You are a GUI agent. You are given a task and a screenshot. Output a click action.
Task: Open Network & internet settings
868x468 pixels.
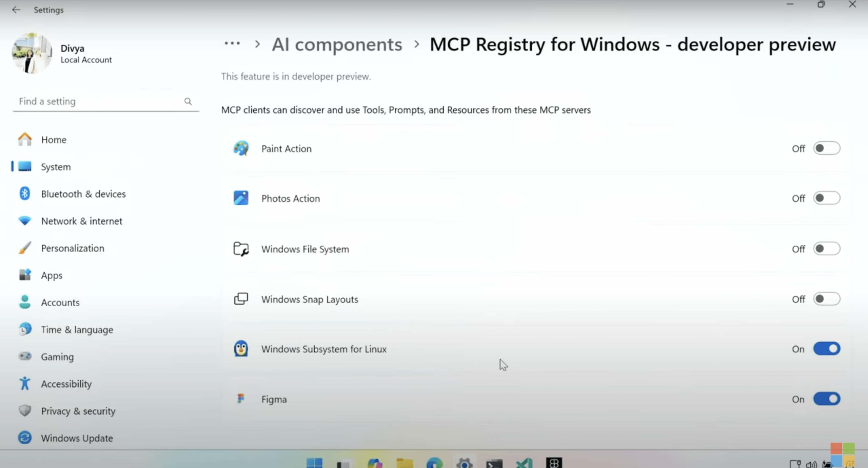click(105, 221)
